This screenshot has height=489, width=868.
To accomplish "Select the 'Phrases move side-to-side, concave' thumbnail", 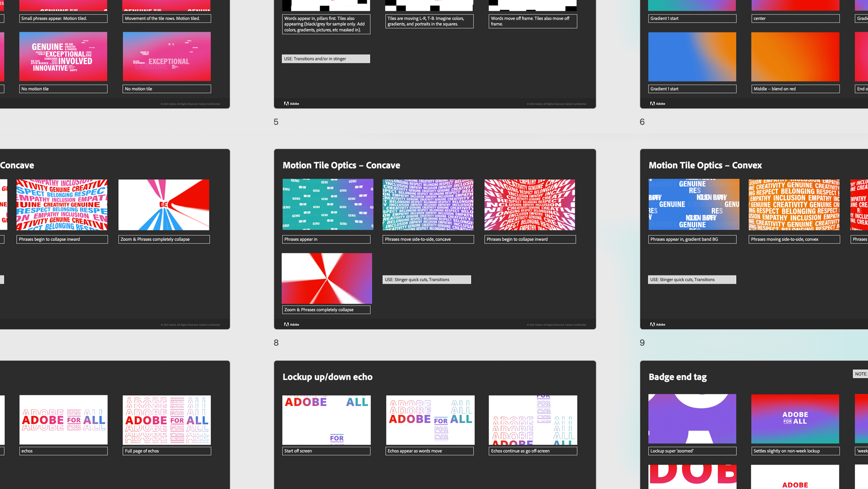I will 428,205.
